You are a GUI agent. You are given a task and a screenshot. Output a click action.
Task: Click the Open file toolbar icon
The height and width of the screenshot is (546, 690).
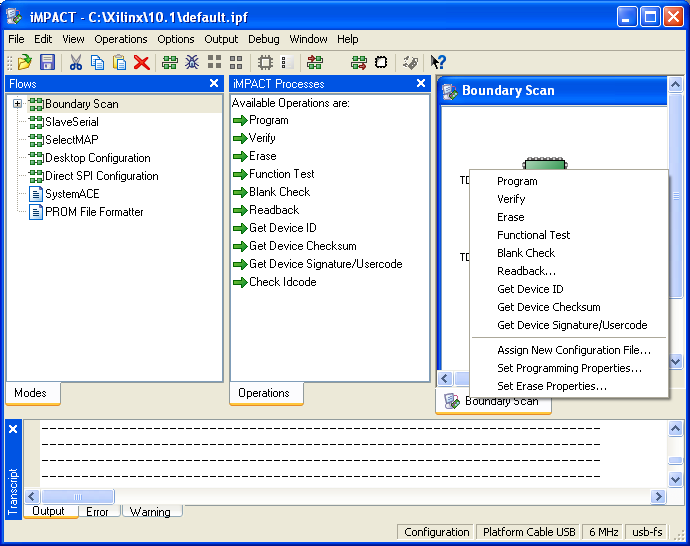click(25, 62)
